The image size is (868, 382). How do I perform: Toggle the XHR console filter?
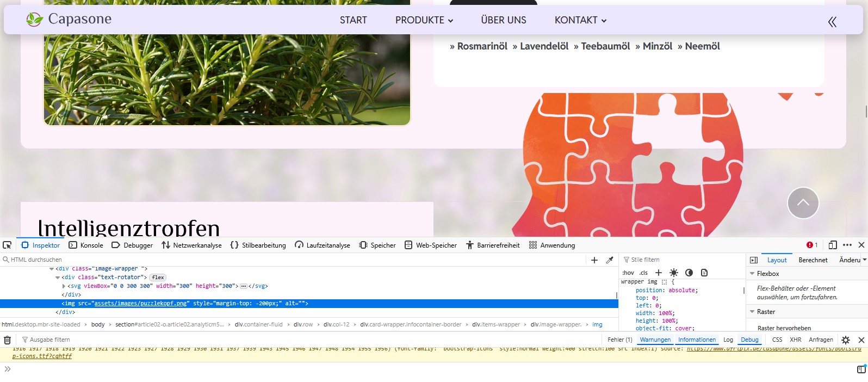pos(796,340)
